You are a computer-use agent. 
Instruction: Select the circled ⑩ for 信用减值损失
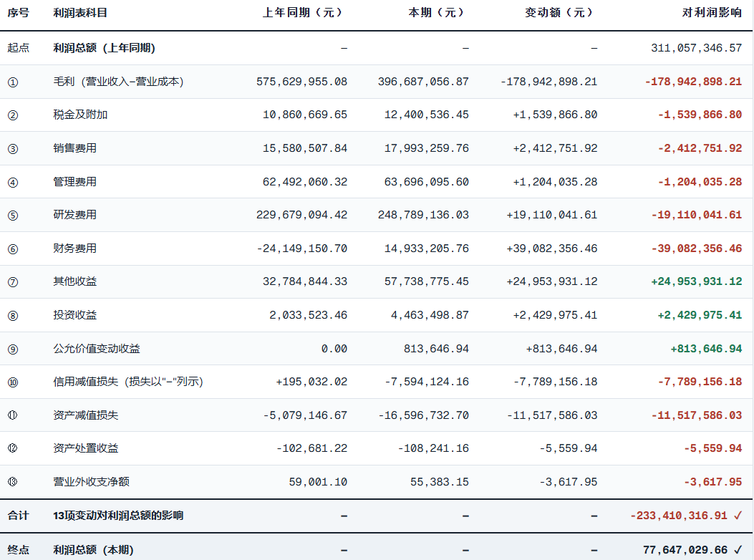point(13,382)
